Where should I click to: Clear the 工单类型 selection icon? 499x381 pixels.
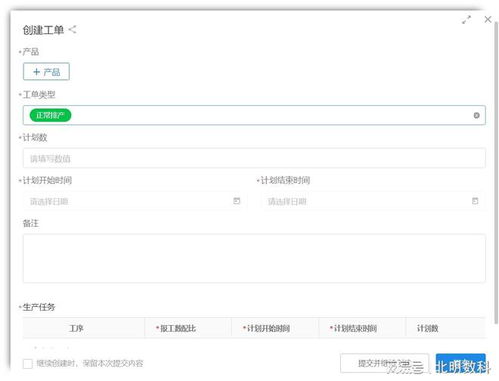476,115
